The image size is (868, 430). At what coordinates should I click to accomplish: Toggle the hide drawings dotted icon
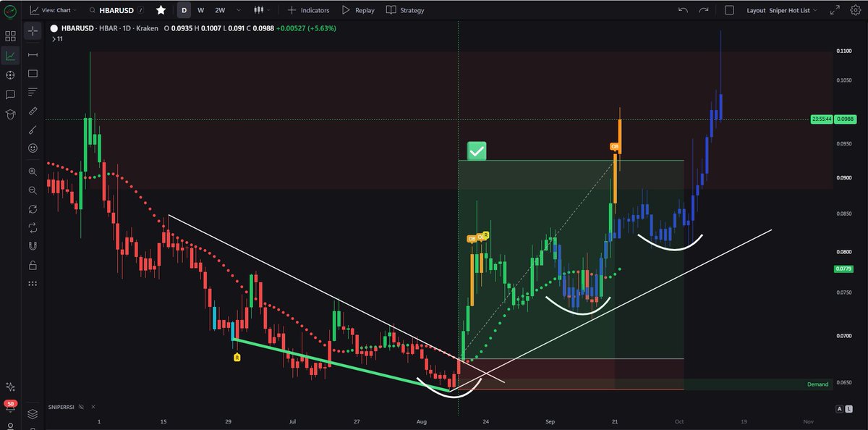click(33, 284)
